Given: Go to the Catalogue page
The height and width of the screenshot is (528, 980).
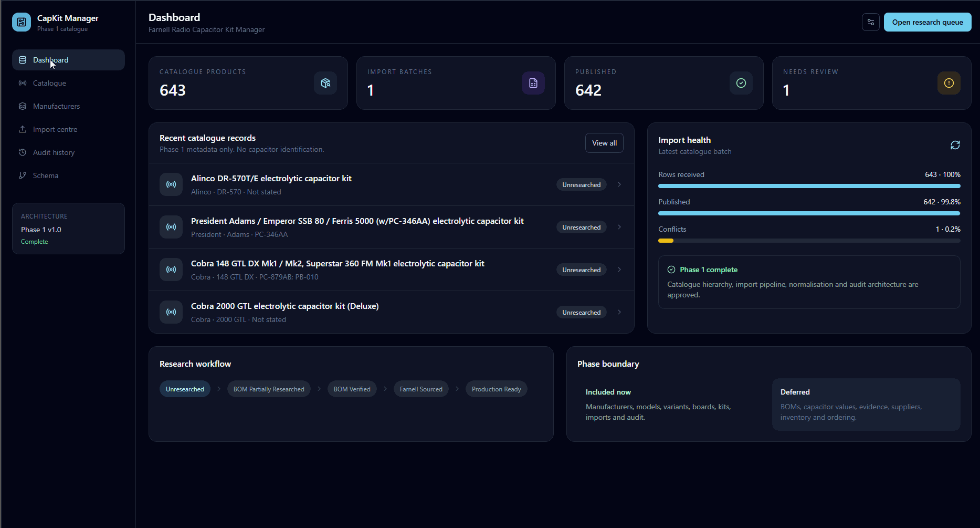Looking at the screenshot, I should point(68,83).
